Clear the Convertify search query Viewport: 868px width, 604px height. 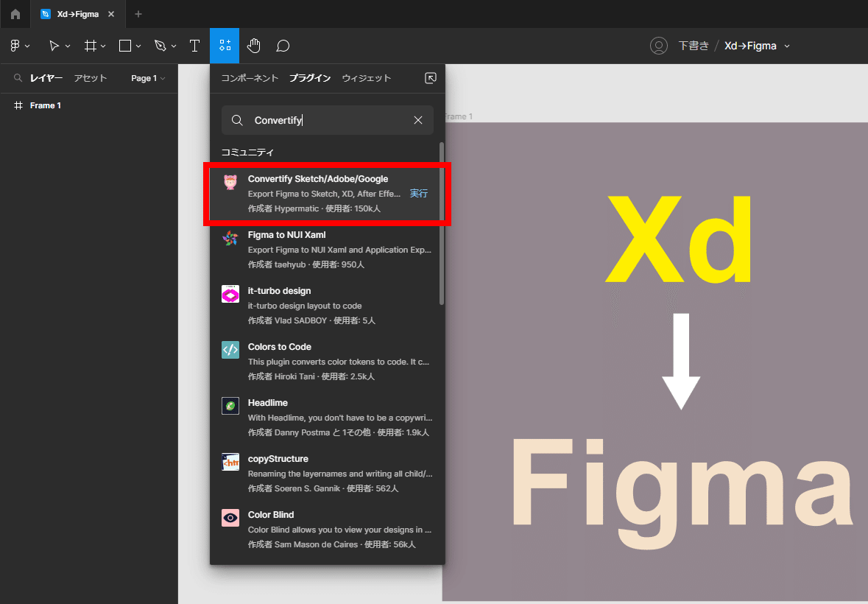click(x=418, y=119)
